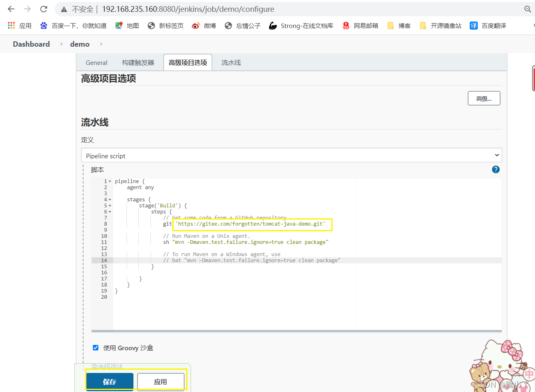Screen dimensions: 535x392
Task: Open the demo breadcrumb link
Action: (x=80, y=44)
